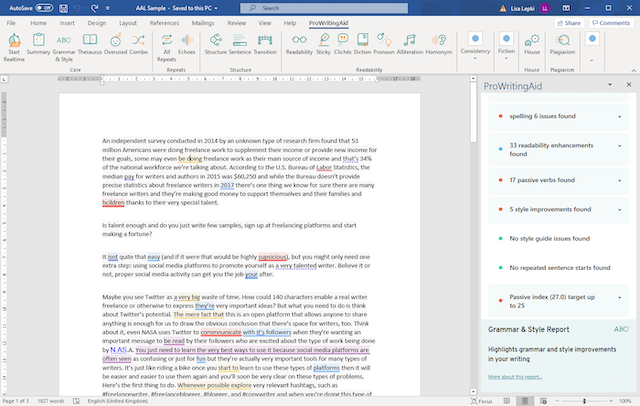Click the Redo icon in title bar

pos(95,8)
